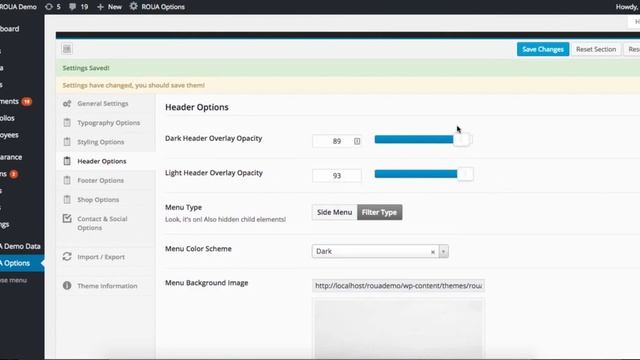This screenshot has height=360, width=640.
Task: Click ROUA Demo site name in admin bar
Action: pos(18,7)
